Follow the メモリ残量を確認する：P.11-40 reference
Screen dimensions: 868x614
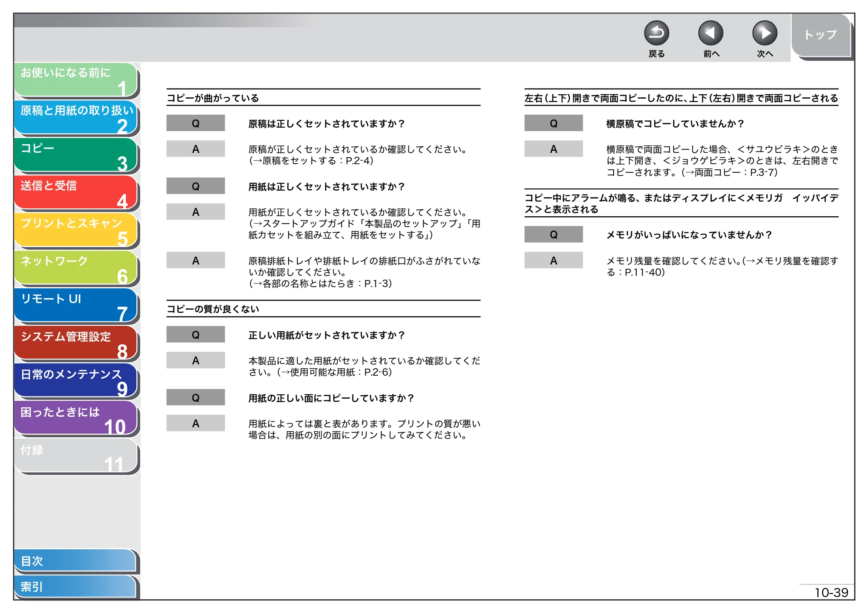722,267
